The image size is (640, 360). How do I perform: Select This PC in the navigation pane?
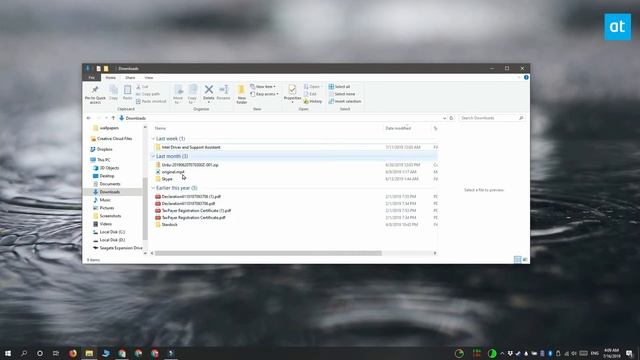[x=104, y=160]
